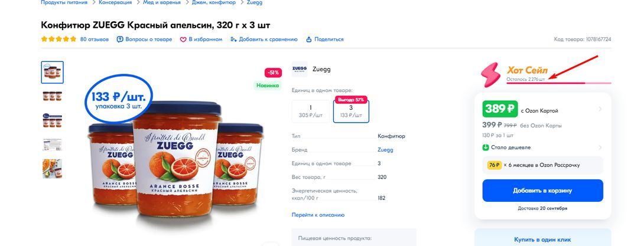Click the share icon
This screenshot has height=246, width=644.
(x=308, y=40)
